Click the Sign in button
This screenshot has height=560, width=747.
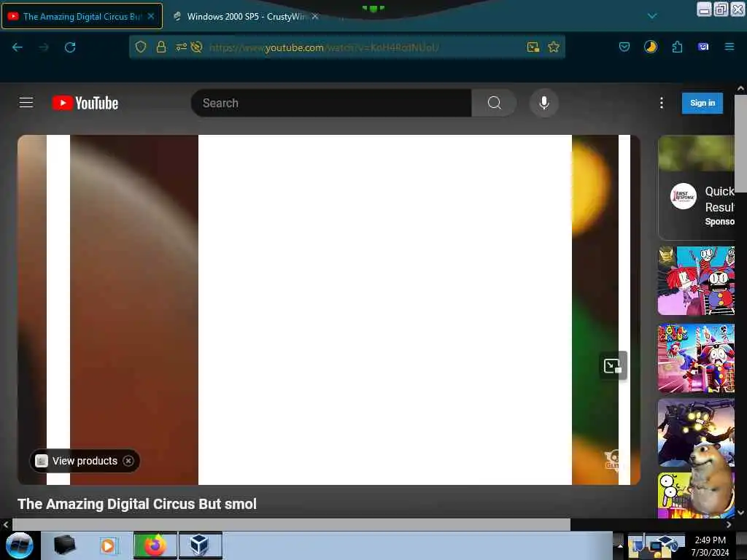pos(703,103)
